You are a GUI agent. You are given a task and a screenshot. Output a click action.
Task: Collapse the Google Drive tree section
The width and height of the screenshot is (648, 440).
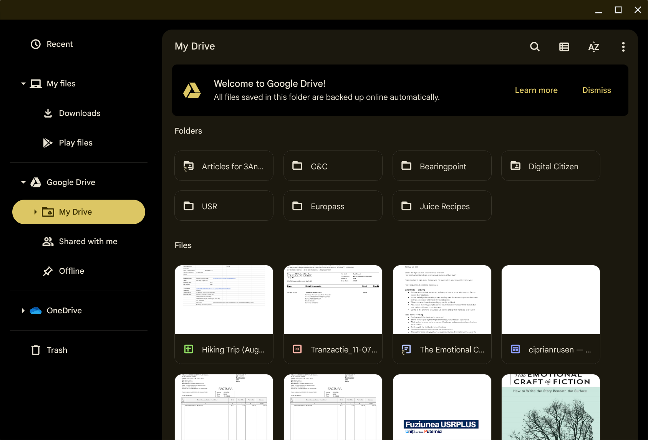pyautogui.click(x=23, y=182)
